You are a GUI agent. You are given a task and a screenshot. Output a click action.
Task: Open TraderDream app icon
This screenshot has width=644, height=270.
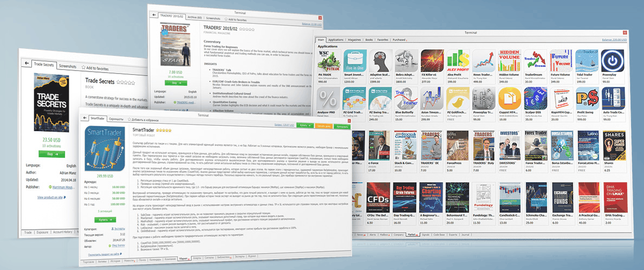(535, 61)
